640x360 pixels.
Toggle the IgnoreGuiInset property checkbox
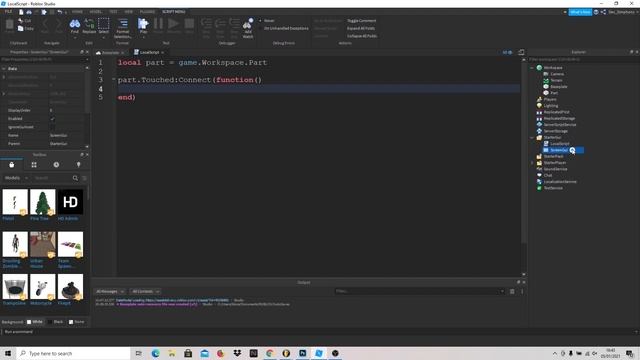[52, 127]
